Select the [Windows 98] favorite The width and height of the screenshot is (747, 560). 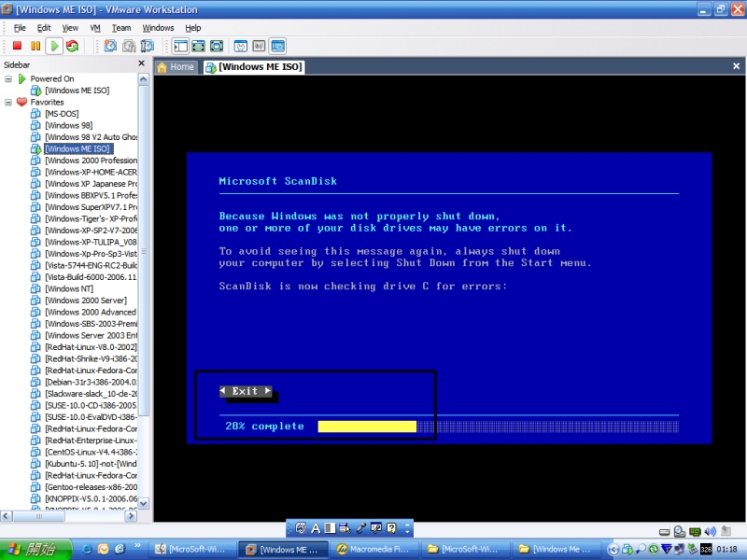[68, 126]
